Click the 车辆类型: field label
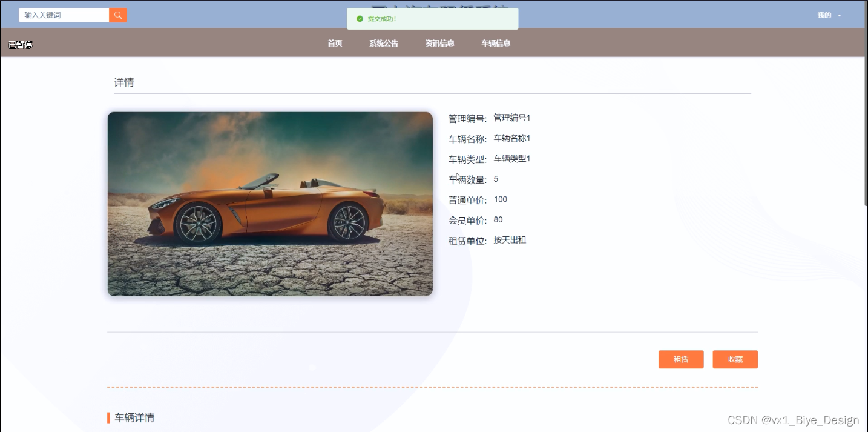This screenshot has width=868, height=432. [x=467, y=159]
